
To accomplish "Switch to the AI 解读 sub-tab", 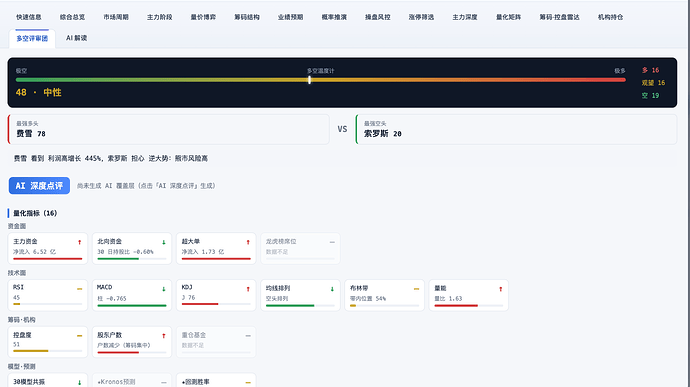I will (77, 38).
